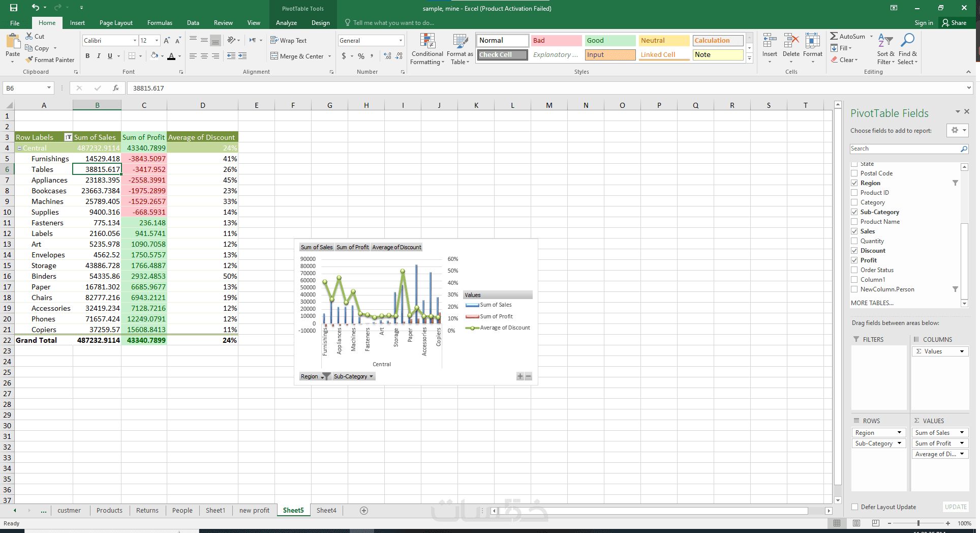The image size is (980, 533).
Task: Click the Undo arrow icon
Action: point(35,8)
